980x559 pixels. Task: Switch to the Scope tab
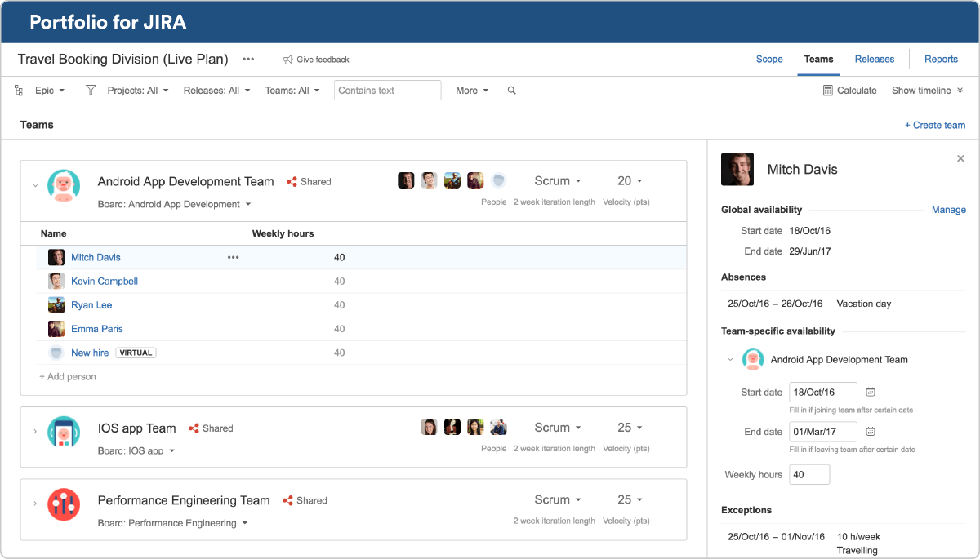pyautogui.click(x=769, y=60)
